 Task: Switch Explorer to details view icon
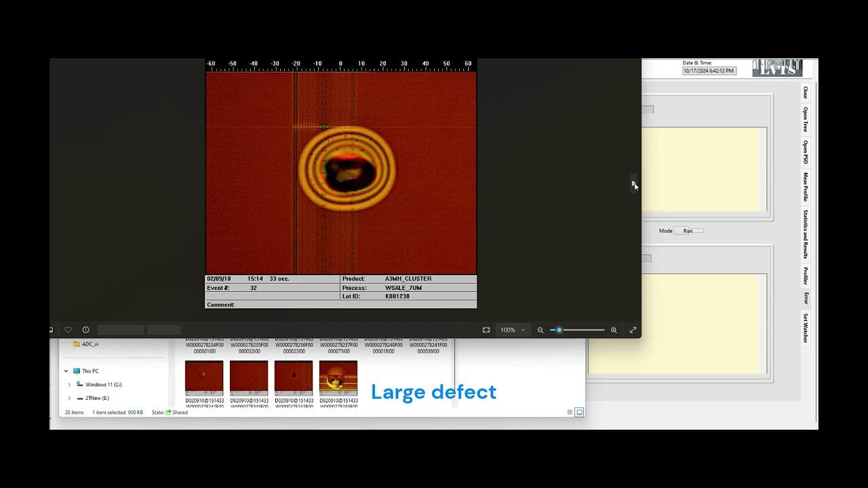570,412
